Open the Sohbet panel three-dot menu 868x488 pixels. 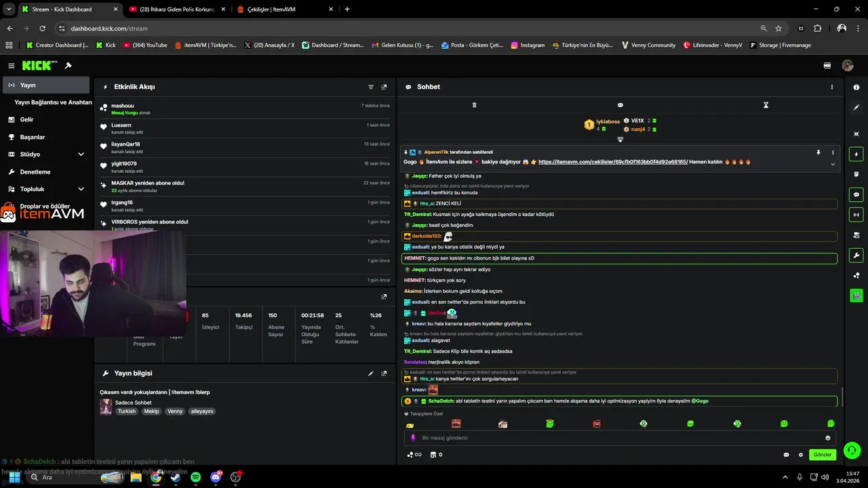tap(832, 87)
